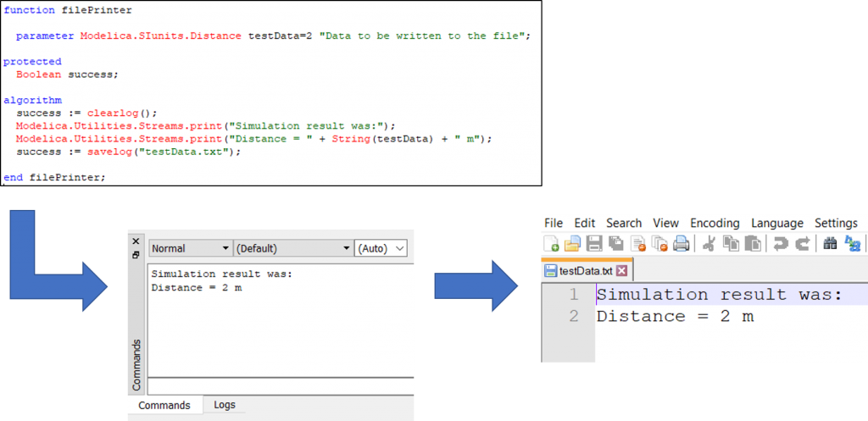This screenshot has height=421, width=868.
Task: Open the Language menu
Action: pyautogui.click(x=777, y=223)
